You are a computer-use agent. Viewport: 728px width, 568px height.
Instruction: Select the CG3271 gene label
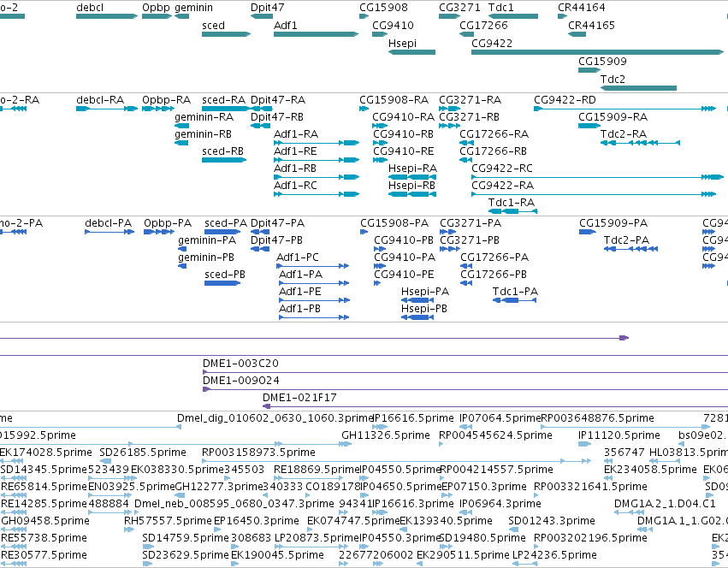[459, 8]
